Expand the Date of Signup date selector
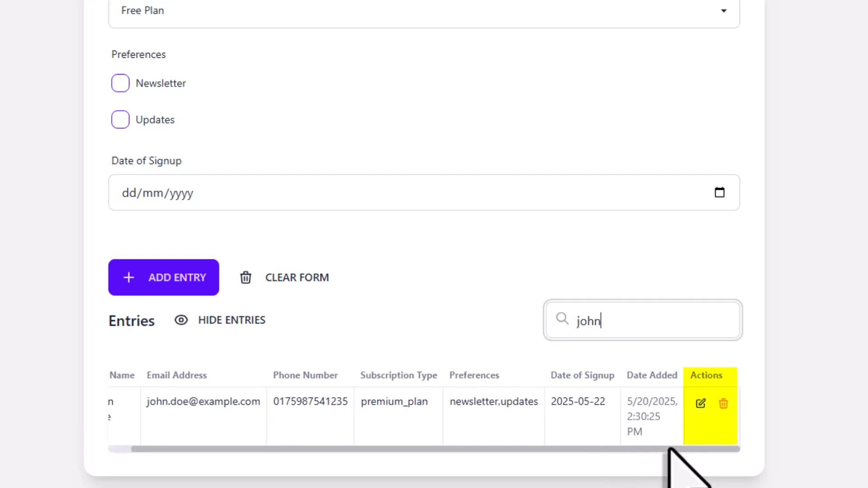This screenshot has height=488, width=868. click(x=720, y=192)
